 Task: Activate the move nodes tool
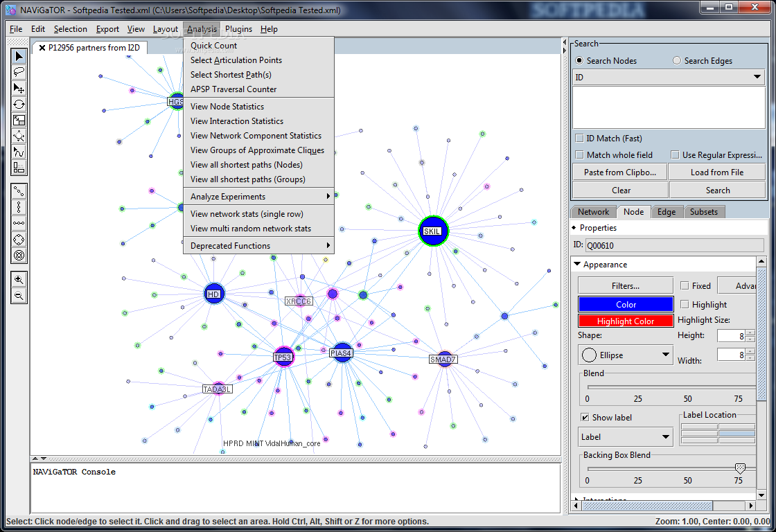(x=19, y=88)
